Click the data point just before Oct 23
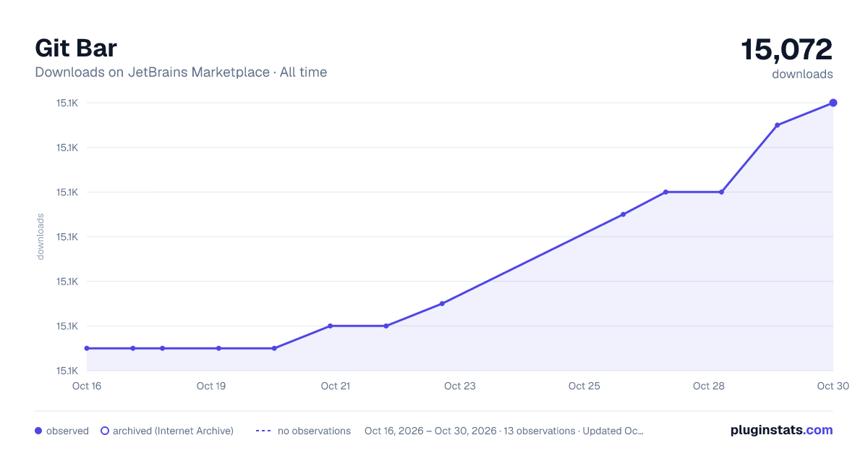 pos(442,303)
